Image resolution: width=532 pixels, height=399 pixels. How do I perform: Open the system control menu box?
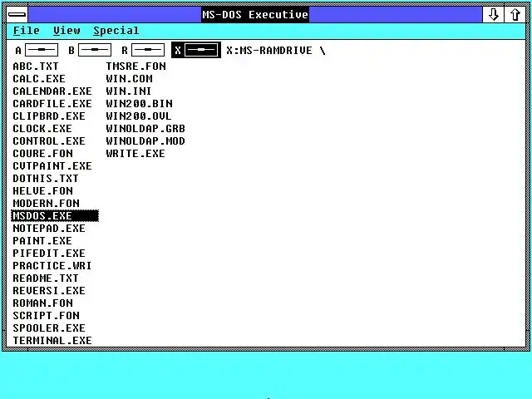tap(17, 15)
